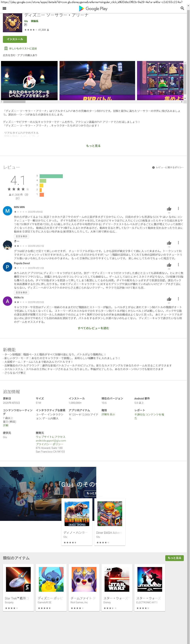Open options menu for Akiko Is's review
The image size is (190, 644).
point(178,299)
